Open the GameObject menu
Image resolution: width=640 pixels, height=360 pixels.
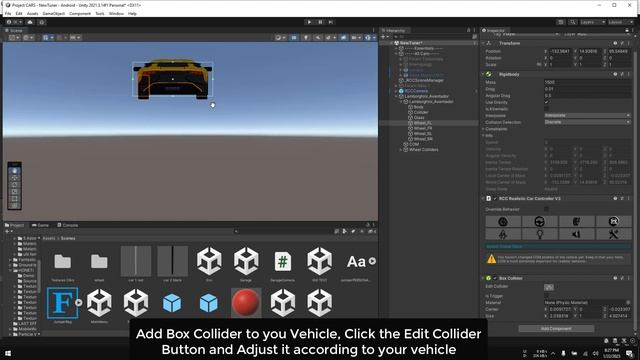(53, 13)
